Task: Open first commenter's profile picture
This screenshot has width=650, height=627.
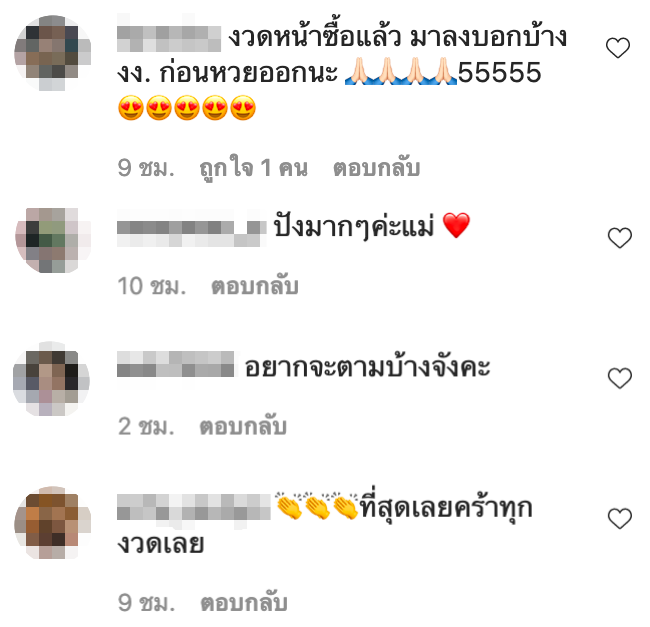Action: (53, 53)
